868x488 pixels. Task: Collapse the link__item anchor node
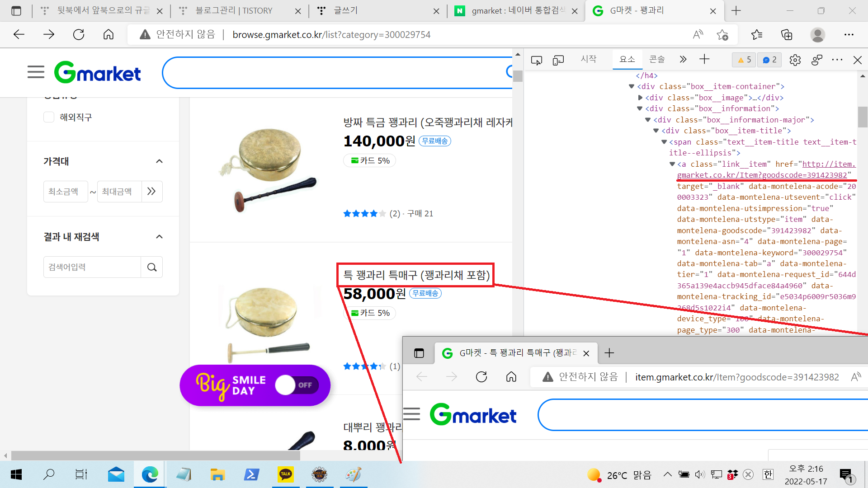(672, 164)
